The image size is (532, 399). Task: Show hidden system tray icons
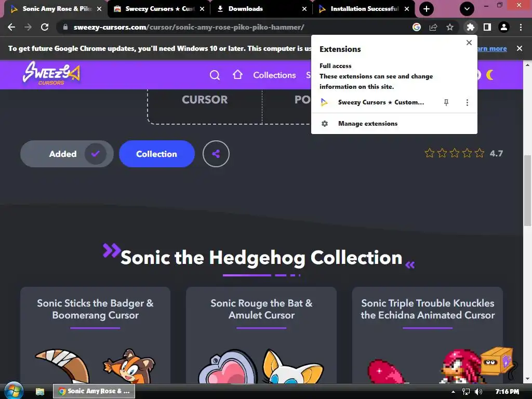tap(453, 392)
